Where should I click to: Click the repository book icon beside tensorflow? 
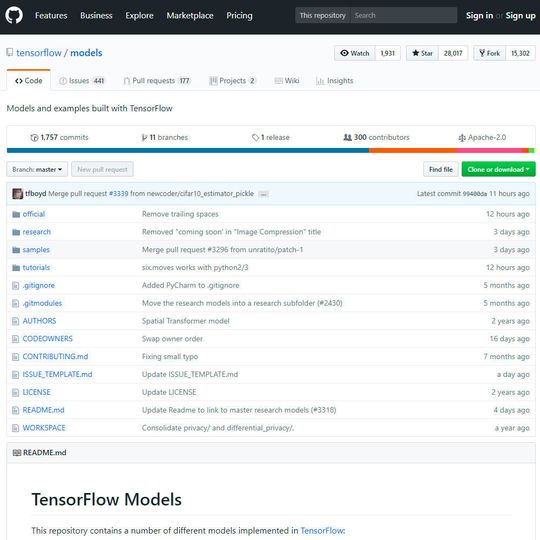10,53
